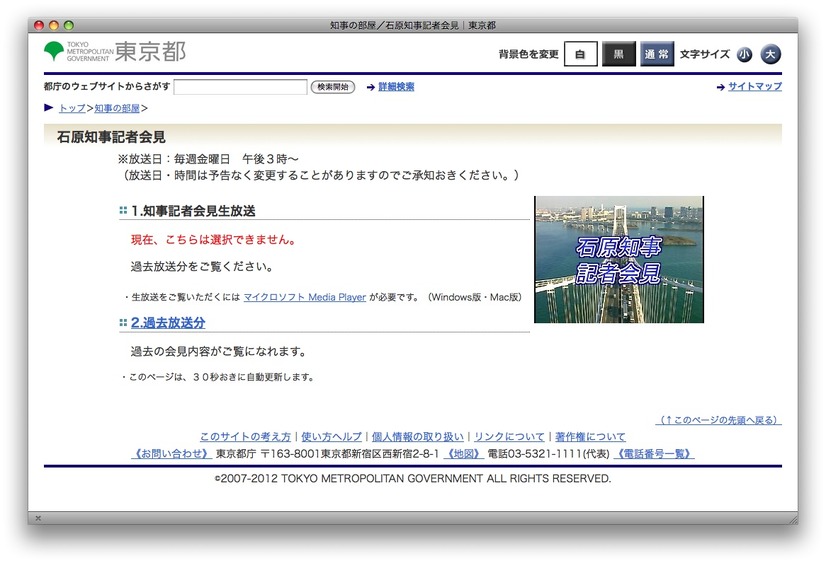This screenshot has height=563, width=826.
Task: Click the heading 1.知事記者会見生放送
Action: click(193, 211)
